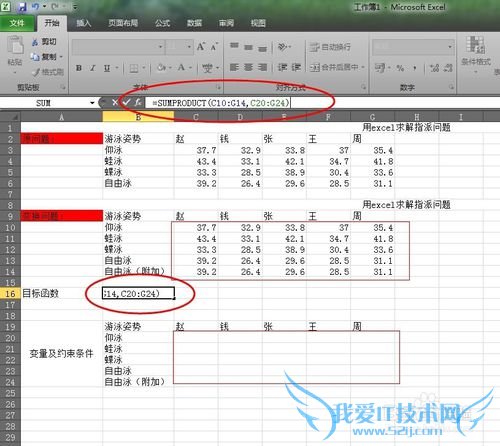
Task: Decrease decimal places icon
Action: tap(448, 68)
